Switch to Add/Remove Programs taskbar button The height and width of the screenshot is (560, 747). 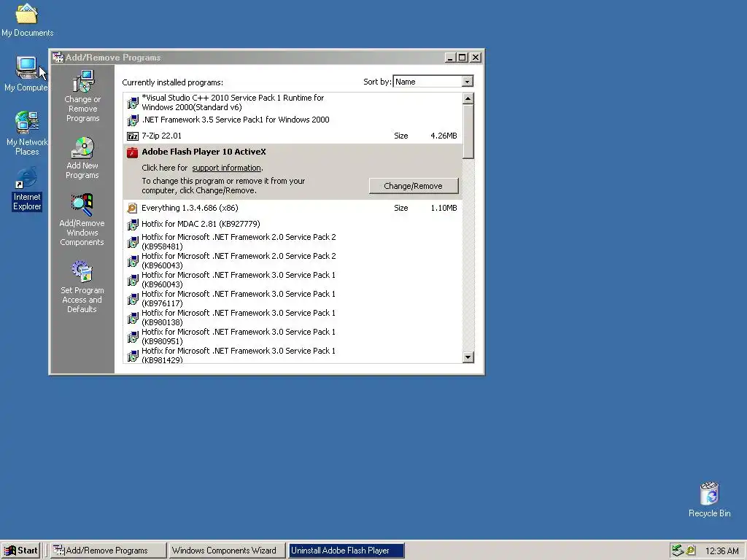point(108,551)
